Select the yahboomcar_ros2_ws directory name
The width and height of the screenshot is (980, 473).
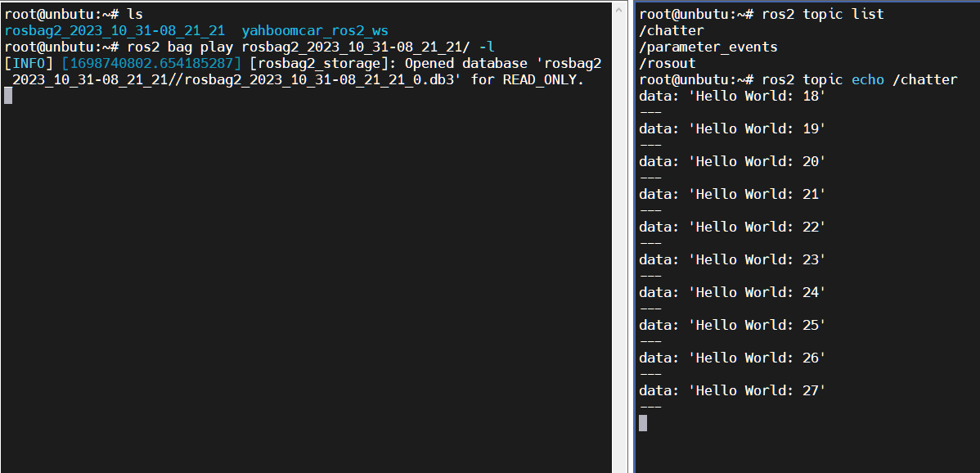click(315, 30)
